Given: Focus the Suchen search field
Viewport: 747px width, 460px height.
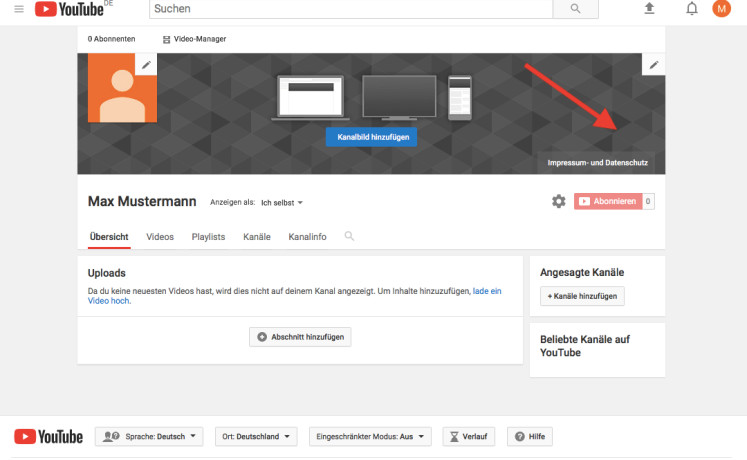Looking at the screenshot, I should click(351, 9).
